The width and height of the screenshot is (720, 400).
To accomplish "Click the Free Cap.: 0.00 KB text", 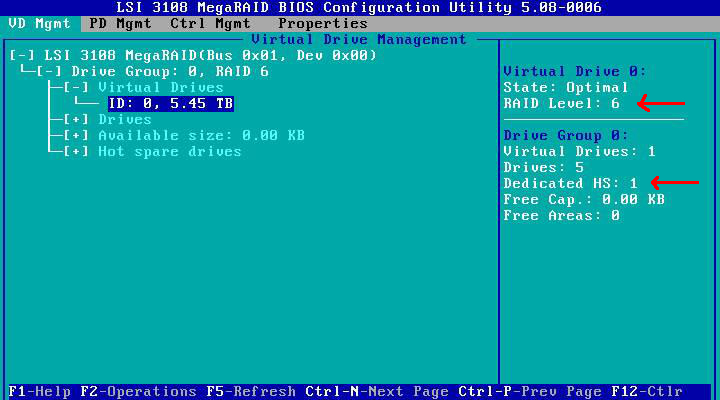I will point(584,199).
